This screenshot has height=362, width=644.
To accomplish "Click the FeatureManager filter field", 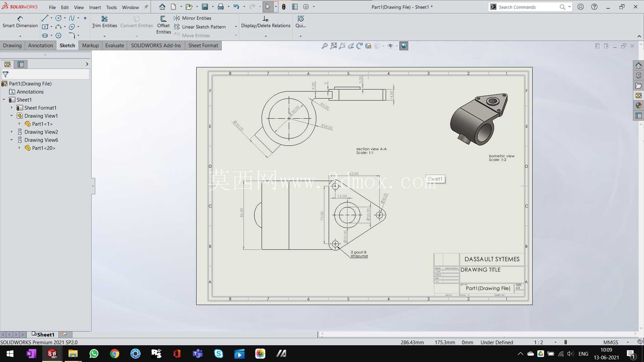I will click(46, 74).
